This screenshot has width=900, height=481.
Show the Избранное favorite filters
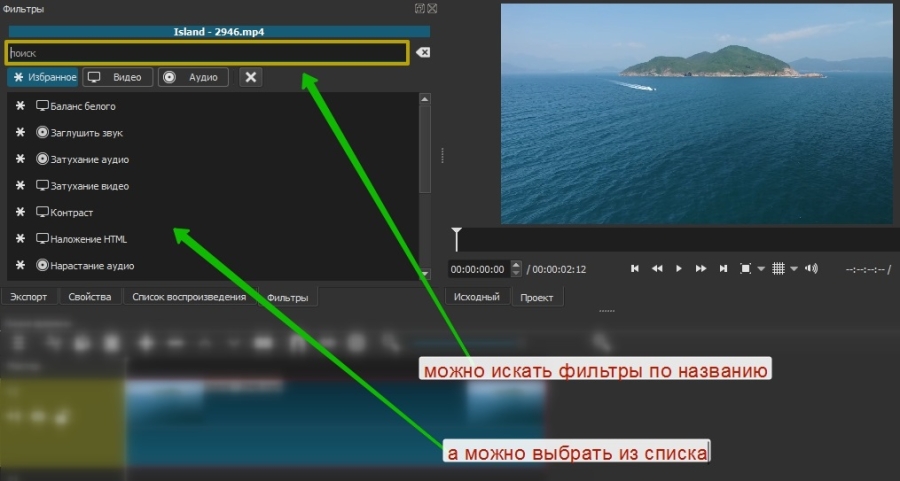tap(43, 77)
